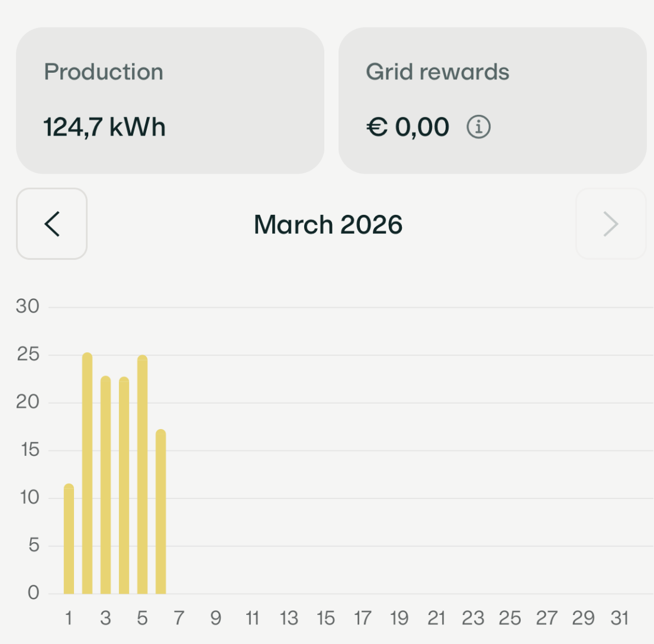Go to previous month with left chevron
Image resolution: width=654 pixels, height=644 pixels.
(52, 224)
